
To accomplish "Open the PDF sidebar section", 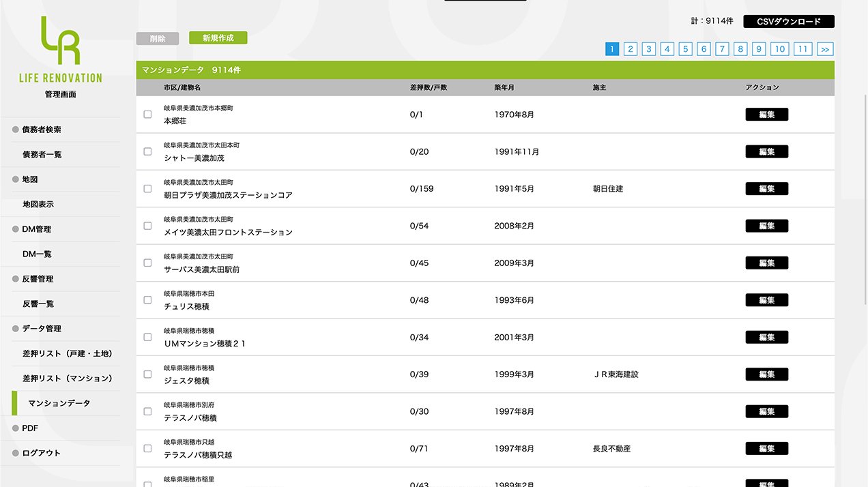I will tap(30, 428).
